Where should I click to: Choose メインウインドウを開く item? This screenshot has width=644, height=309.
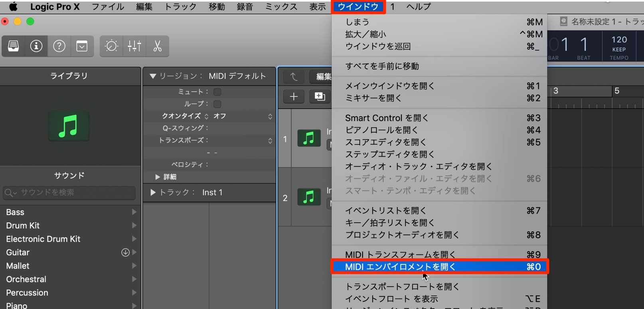[x=439, y=86]
